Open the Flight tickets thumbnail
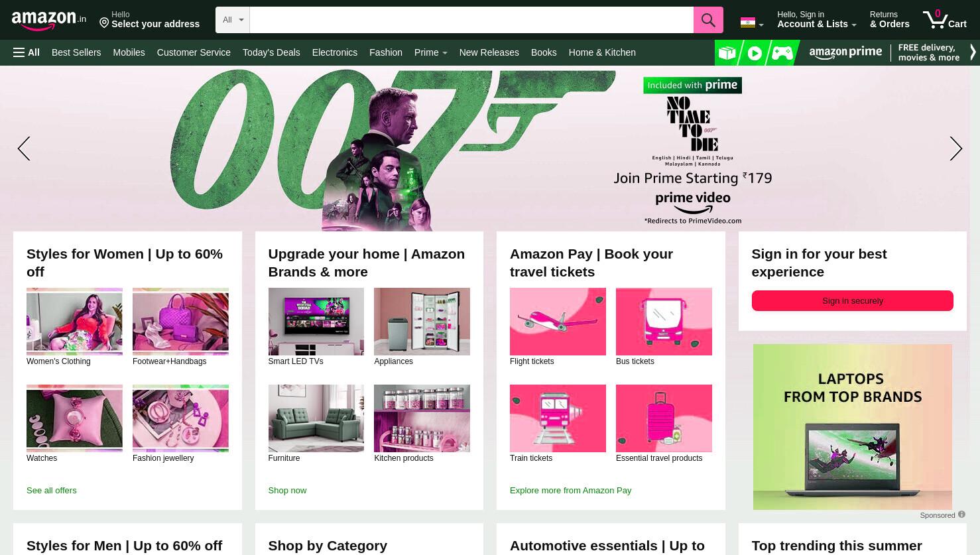 (x=558, y=322)
